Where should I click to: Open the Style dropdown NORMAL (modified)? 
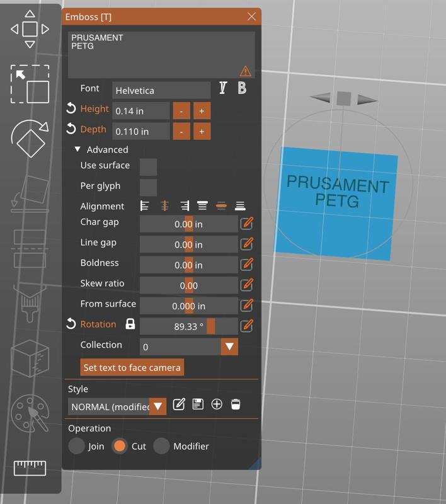point(157,406)
